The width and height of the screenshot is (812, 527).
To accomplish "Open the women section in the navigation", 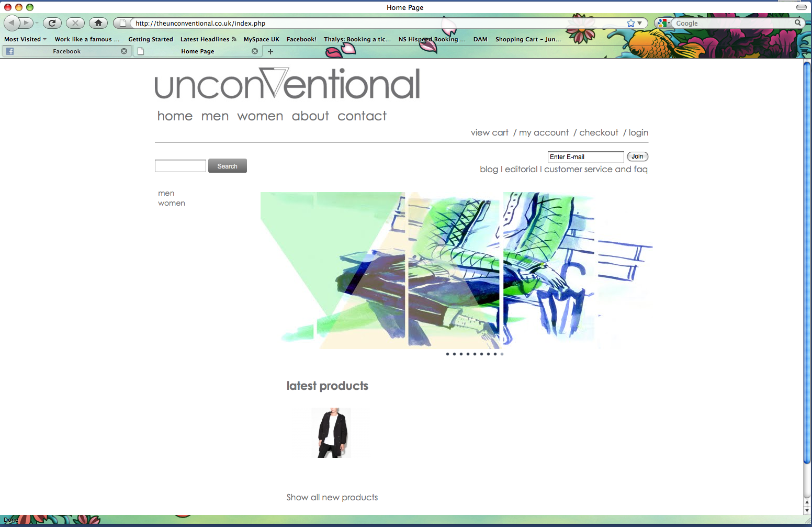I will [x=260, y=116].
